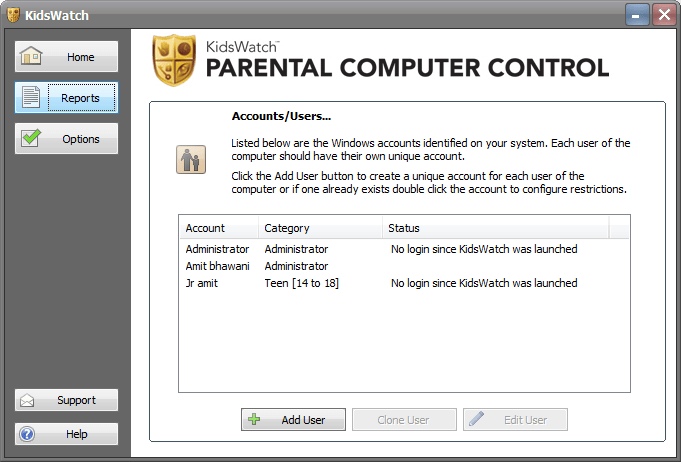The height and width of the screenshot is (462, 681).
Task: Click the Support envelope icon
Action: coord(27,400)
